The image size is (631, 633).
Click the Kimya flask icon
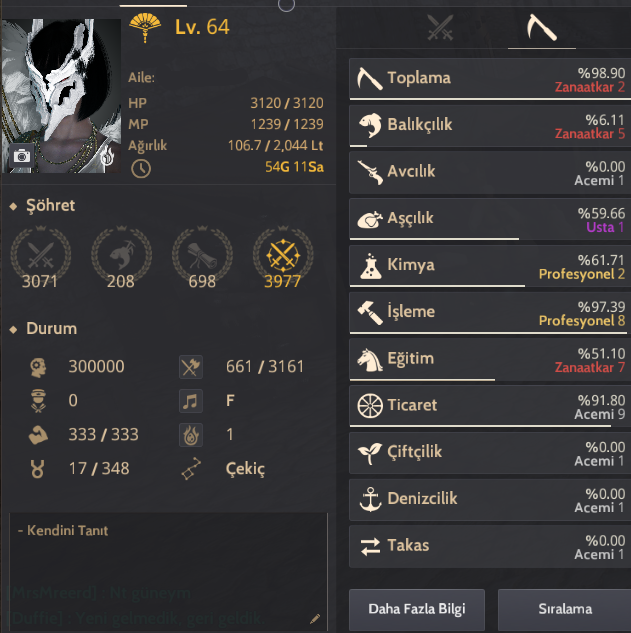pos(371,266)
